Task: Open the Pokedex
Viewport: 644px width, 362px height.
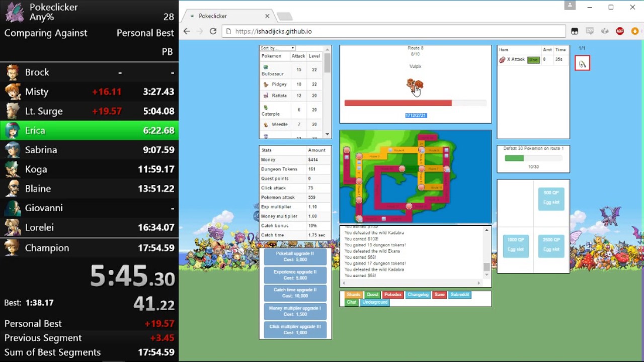Action: pyautogui.click(x=393, y=295)
